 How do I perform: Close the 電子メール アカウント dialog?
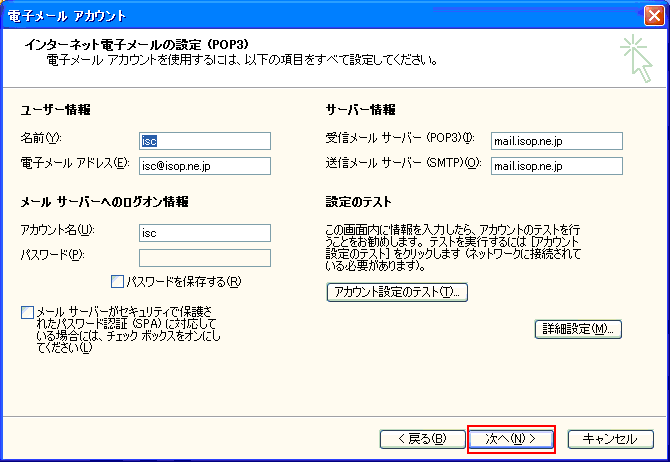click(654, 15)
